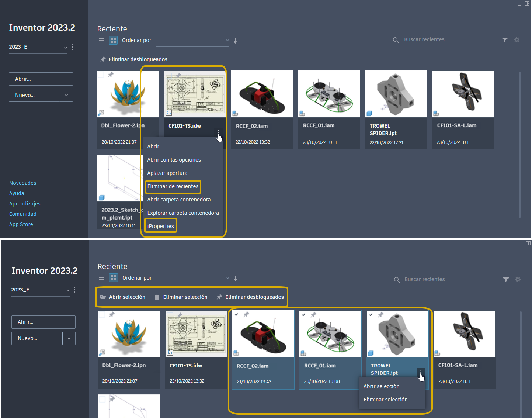532x418 pixels.
Task: Select grid view in lower screenshot
Action: [x=114, y=278]
